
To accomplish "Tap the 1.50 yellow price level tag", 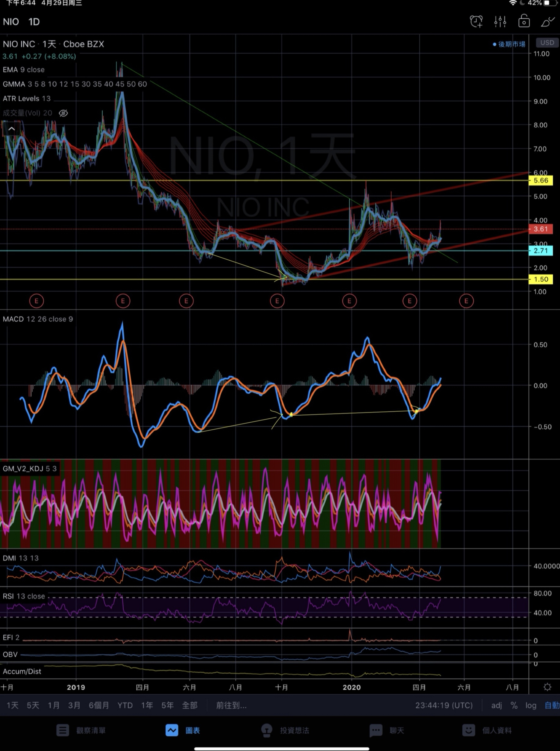I will (541, 279).
